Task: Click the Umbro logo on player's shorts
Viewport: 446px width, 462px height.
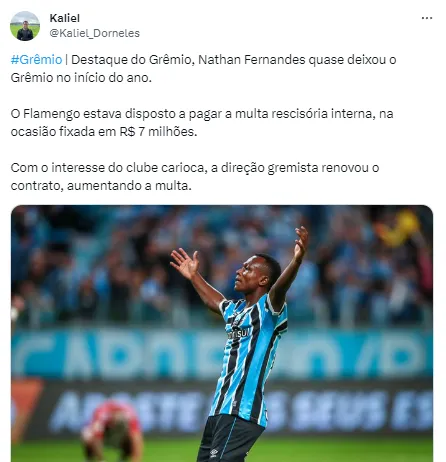Action: coord(214,453)
